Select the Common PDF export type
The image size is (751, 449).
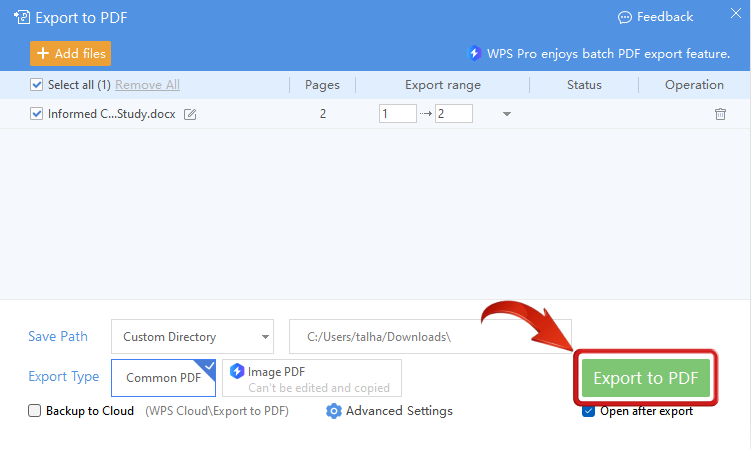(163, 378)
